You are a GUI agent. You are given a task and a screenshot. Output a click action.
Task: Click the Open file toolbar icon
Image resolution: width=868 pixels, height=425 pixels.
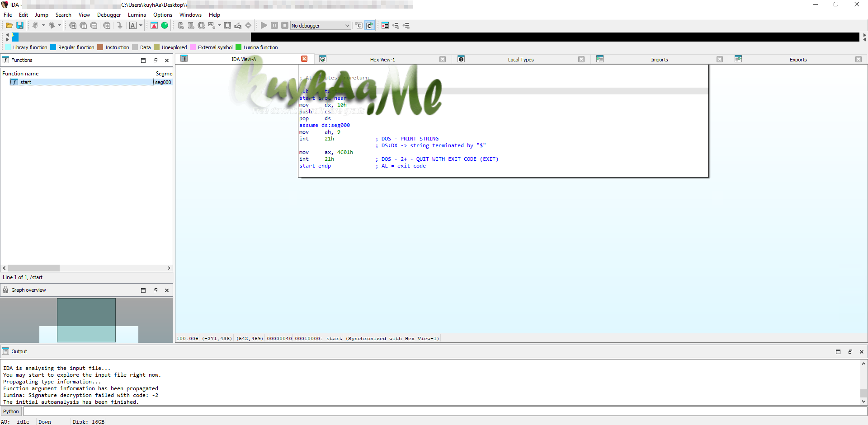9,25
